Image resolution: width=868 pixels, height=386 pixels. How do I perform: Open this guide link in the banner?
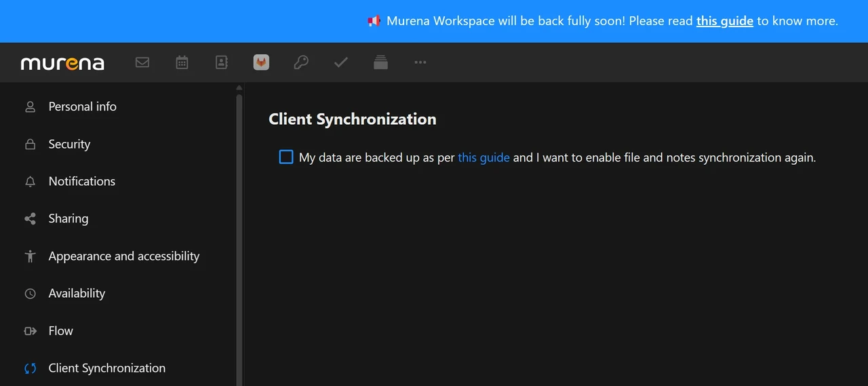pyautogui.click(x=725, y=21)
